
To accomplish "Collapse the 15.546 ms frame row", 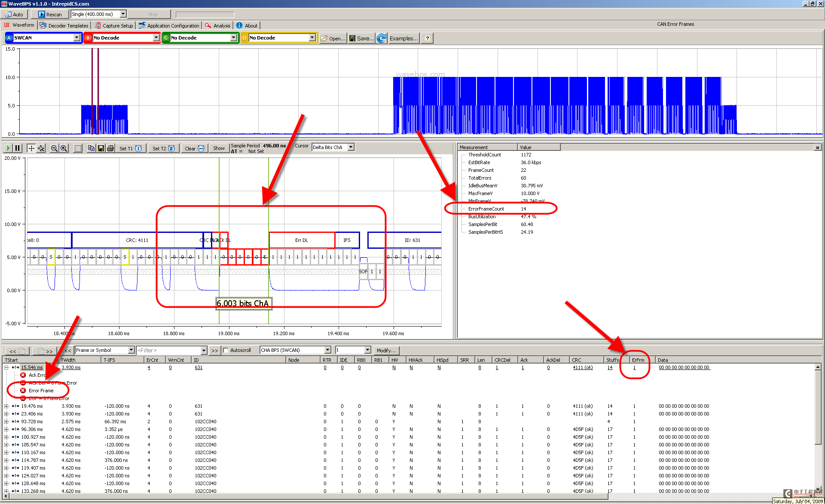I will pos(6,367).
